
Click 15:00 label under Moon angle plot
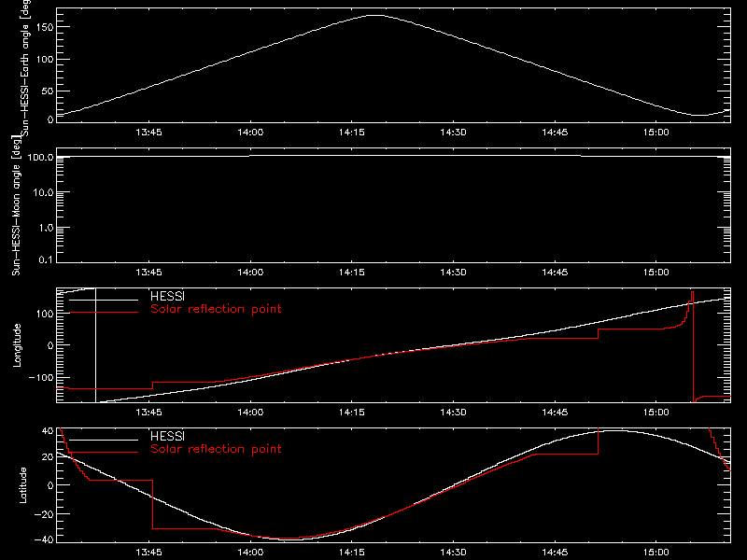(x=656, y=273)
